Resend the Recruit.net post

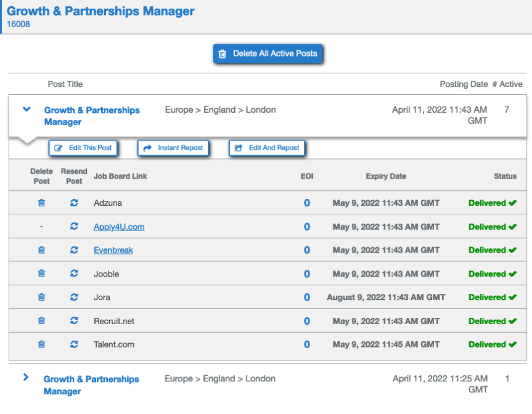(74, 320)
